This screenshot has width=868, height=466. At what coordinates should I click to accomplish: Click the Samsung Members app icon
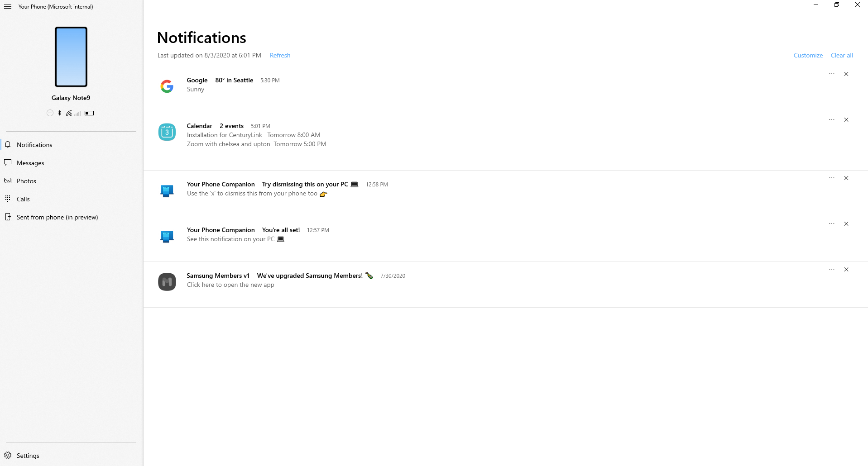(167, 282)
